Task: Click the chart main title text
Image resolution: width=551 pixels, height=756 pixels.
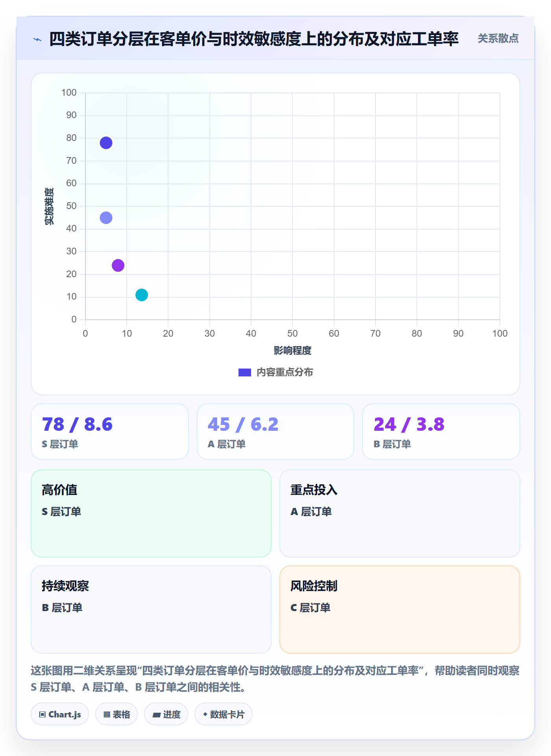Action: tap(254, 39)
